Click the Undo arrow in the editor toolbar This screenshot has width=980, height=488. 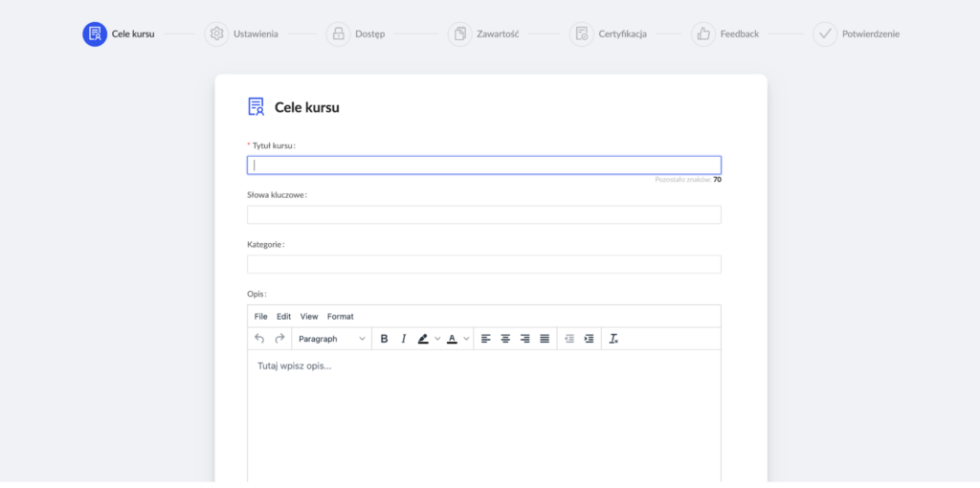click(x=259, y=339)
